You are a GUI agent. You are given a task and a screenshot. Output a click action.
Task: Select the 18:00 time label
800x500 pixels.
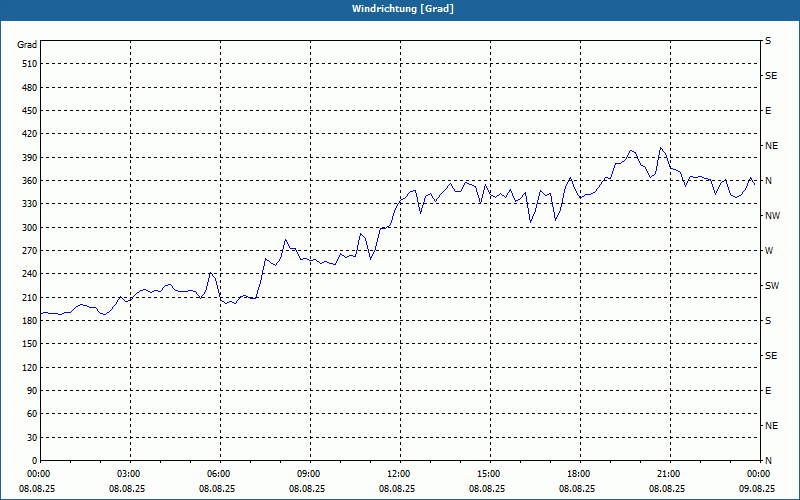point(580,473)
